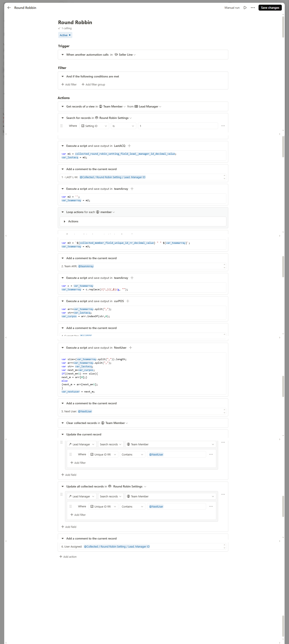Open the Seller Line dropdown in trigger

[x=127, y=55]
